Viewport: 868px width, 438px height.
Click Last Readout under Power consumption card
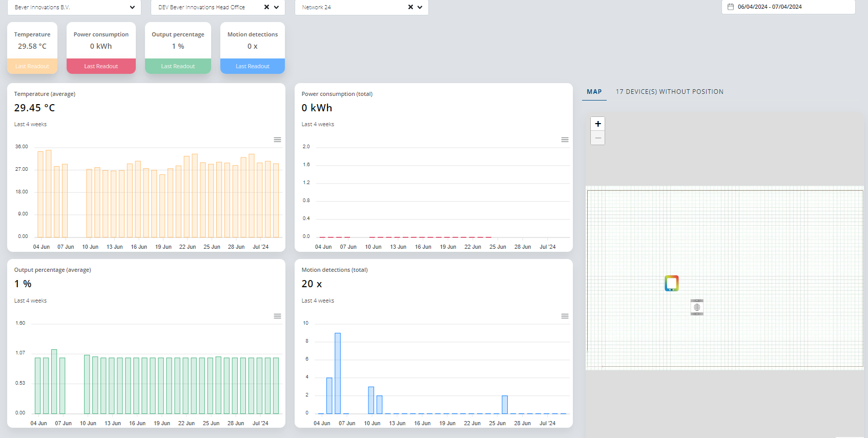(101, 66)
